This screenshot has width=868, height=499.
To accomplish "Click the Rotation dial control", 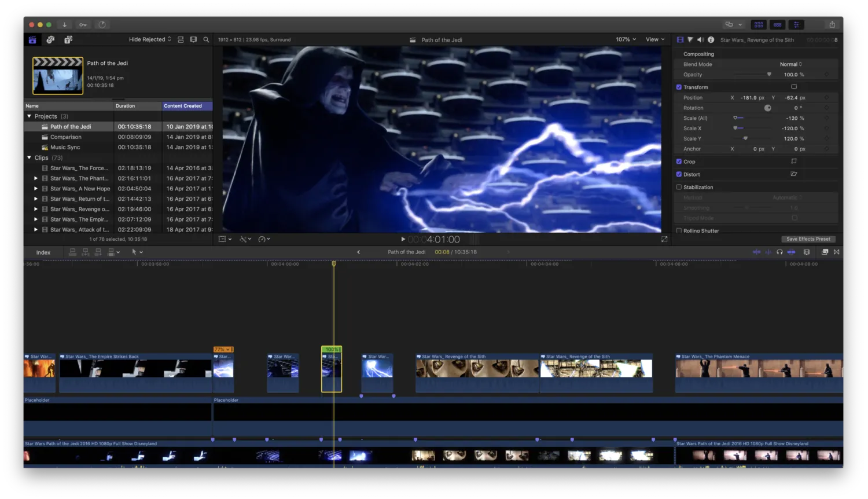I will [x=767, y=108].
